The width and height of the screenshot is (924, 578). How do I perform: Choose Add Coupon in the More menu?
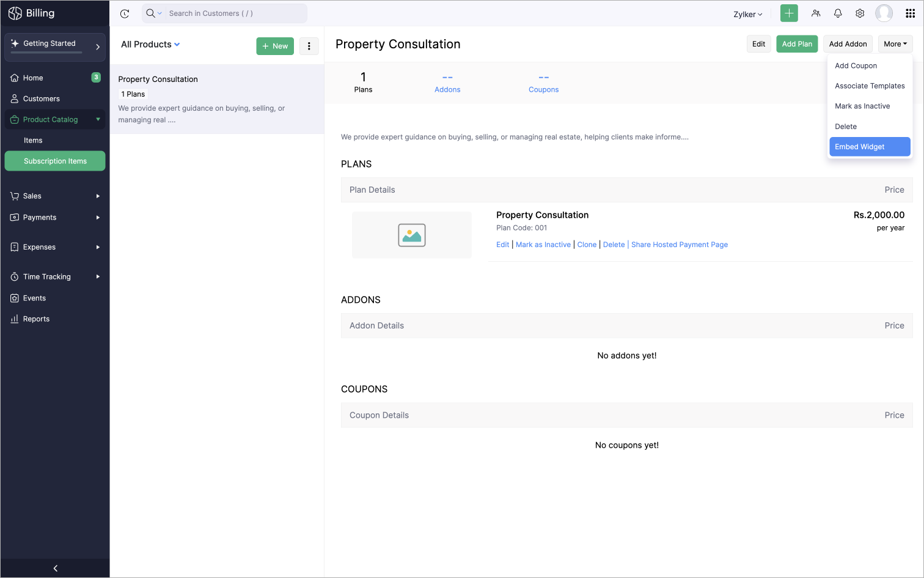[856, 66]
